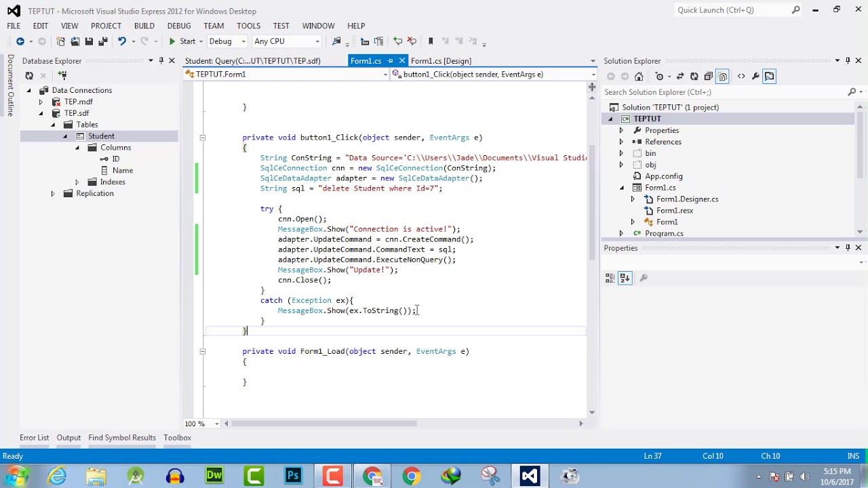The height and width of the screenshot is (488, 868).
Task: Open the TOOLS menu
Action: click(x=248, y=26)
